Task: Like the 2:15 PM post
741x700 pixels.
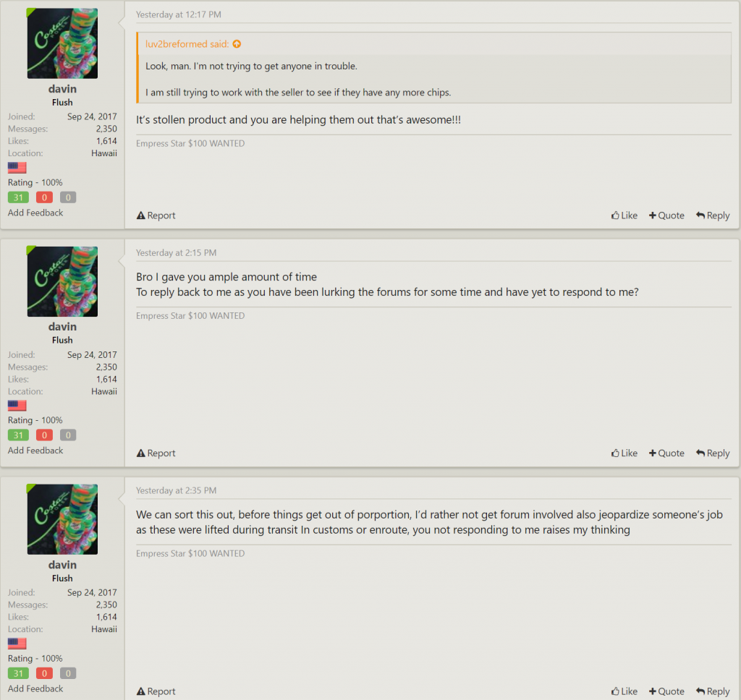Action: click(624, 453)
